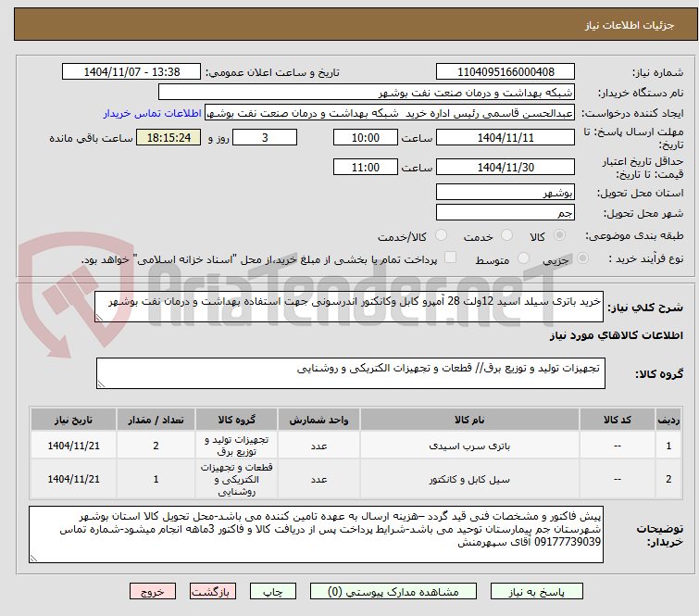Select the متوسط purchase type radio

pyautogui.click(x=523, y=258)
